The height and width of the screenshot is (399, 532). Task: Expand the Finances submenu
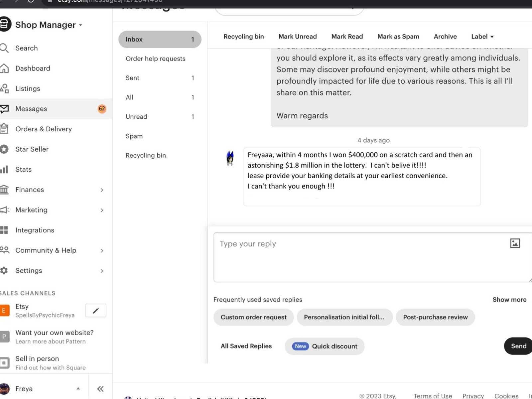tap(102, 190)
